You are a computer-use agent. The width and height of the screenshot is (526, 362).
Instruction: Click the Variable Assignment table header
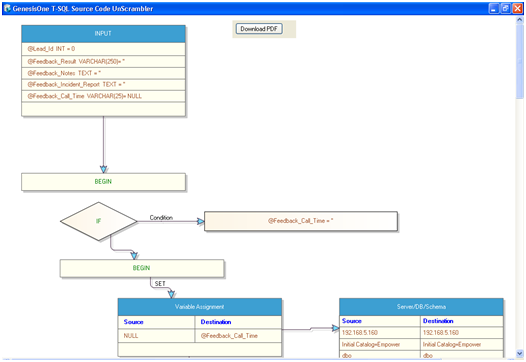click(200, 307)
